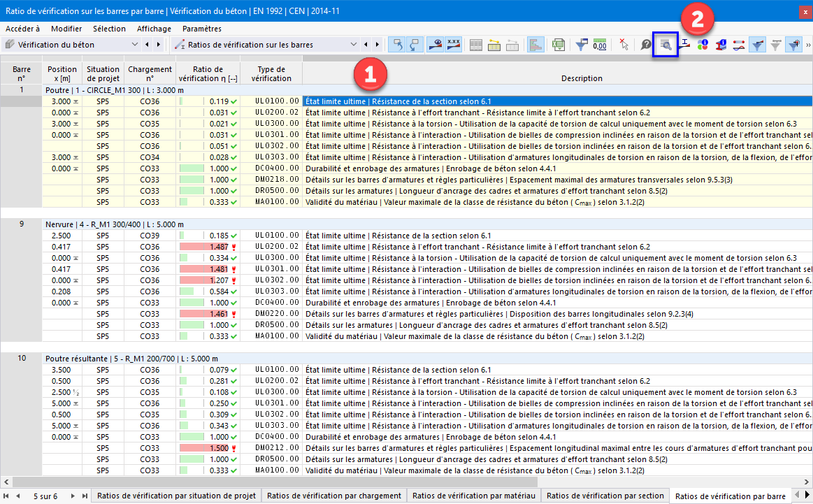Select the Ratios de vérification par barre tab

[x=730, y=496]
